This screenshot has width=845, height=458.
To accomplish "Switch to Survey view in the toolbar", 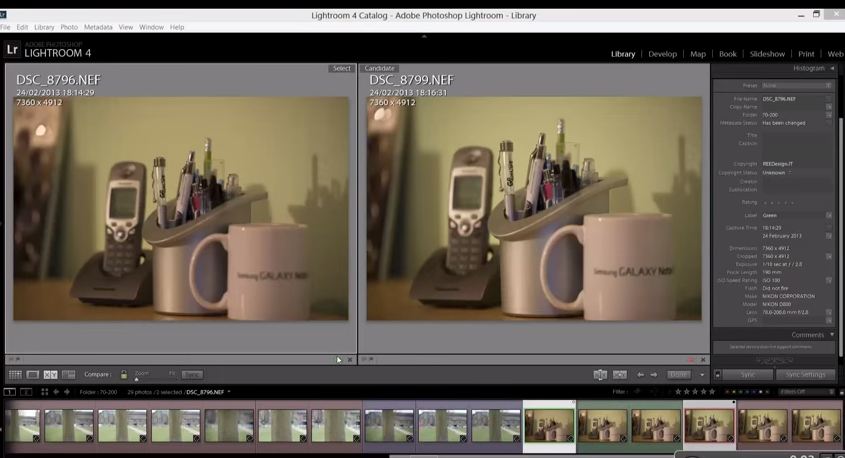I will coord(69,374).
